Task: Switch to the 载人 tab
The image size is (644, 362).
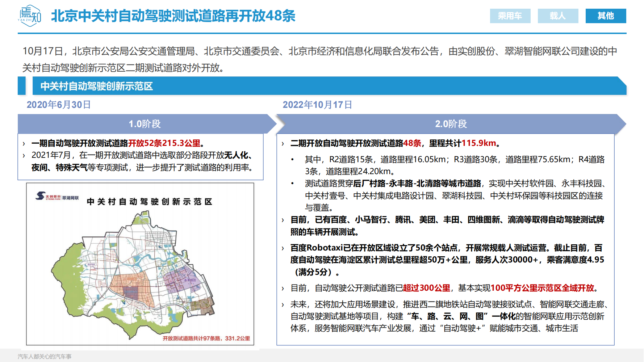Action: [x=558, y=16]
